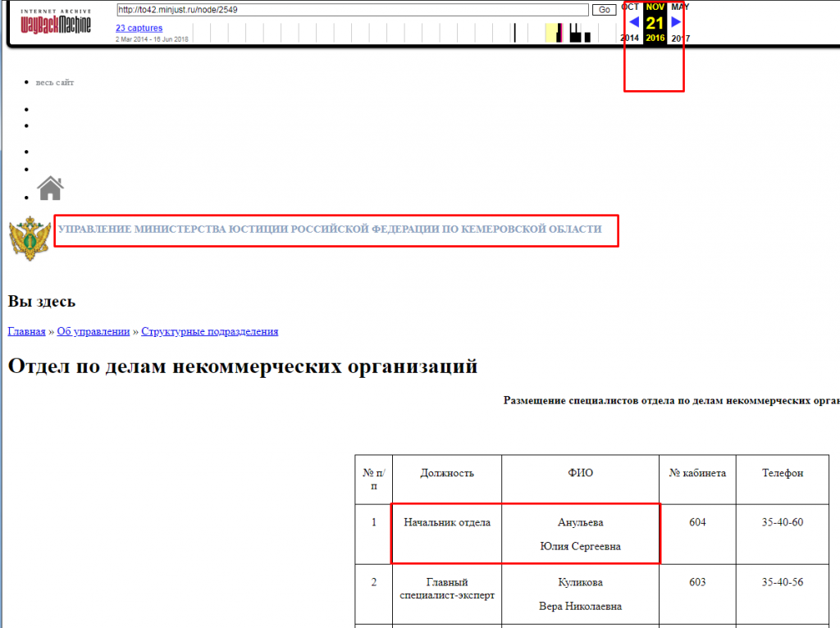
Task: Click the archive URL input field
Action: (345, 10)
